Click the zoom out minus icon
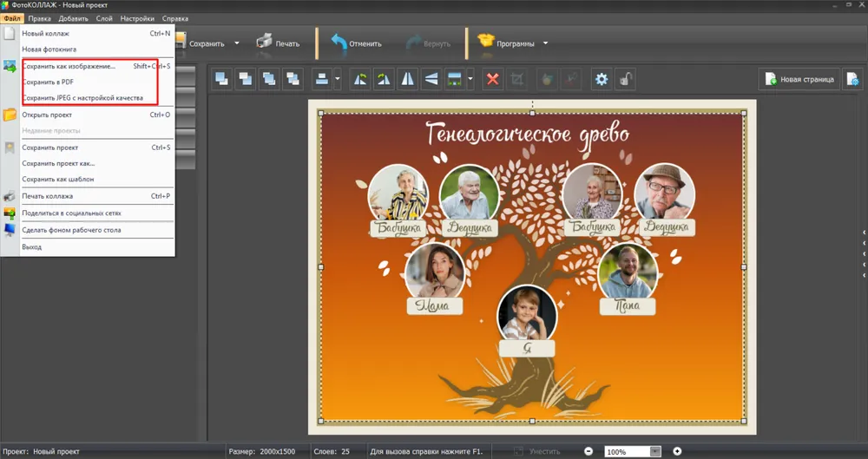The height and width of the screenshot is (459, 868). (589, 452)
